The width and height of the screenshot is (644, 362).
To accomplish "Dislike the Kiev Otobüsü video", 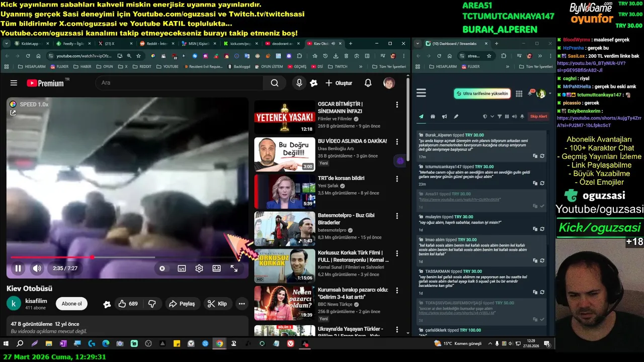I will tap(151, 304).
